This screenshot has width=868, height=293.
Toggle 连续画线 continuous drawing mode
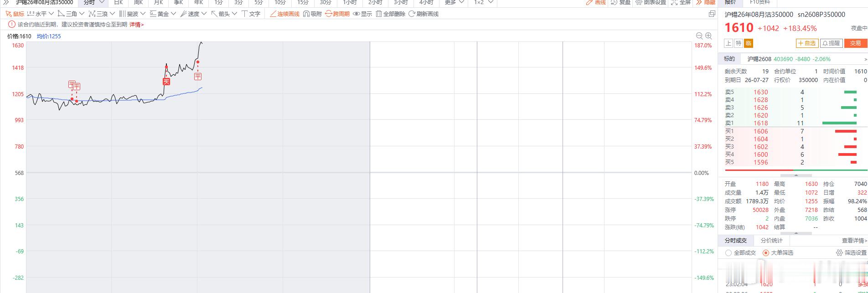pos(284,14)
